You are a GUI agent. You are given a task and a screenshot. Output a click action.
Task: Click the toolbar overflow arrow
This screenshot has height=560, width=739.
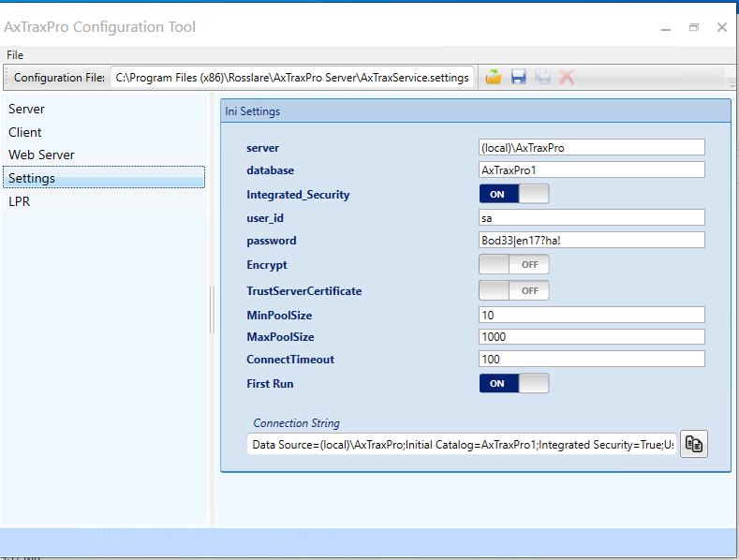click(x=732, y=84)
